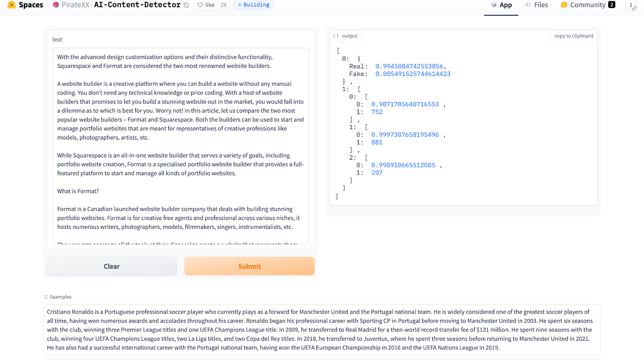
Task: Click the 'What is Format?' heading line
Action: click(78, 191)
